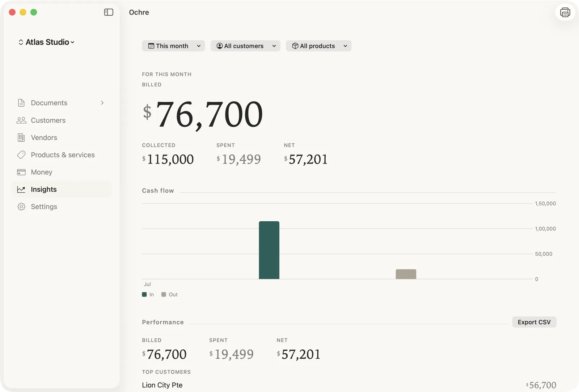Viewport: 579px width, 392px height.
Task: Click the Money card icon
Action: point(21,172)
